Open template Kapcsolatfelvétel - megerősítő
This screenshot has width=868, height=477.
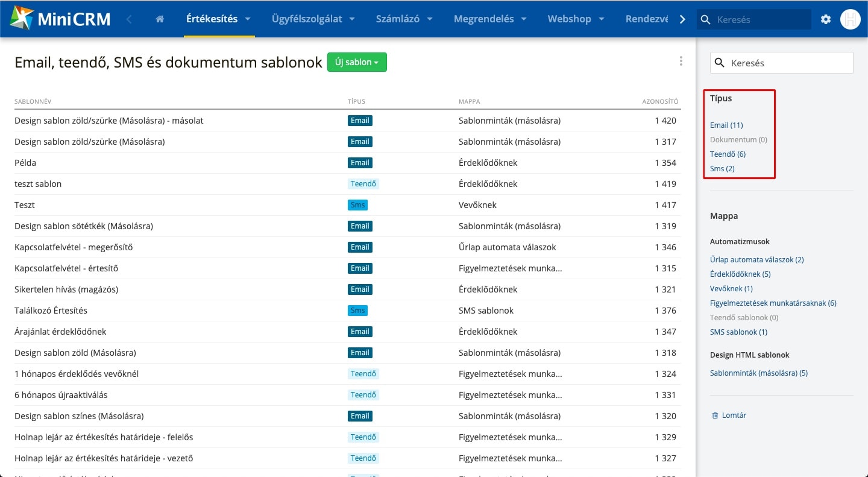(74, 247)
